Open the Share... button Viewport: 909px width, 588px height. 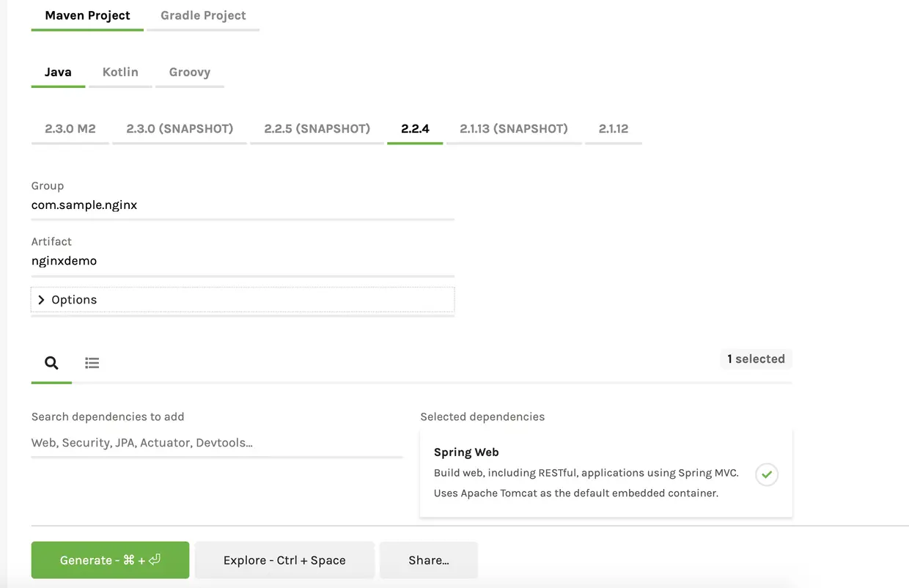(429, 560)
